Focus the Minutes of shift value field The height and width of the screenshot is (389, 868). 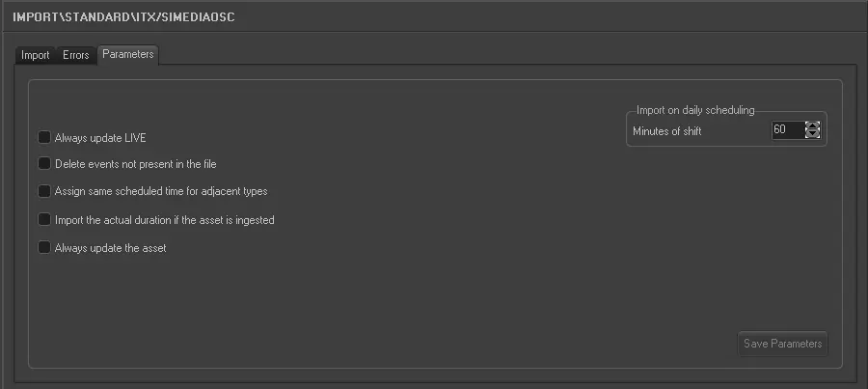pyautogui.click(x=786, y=130)
